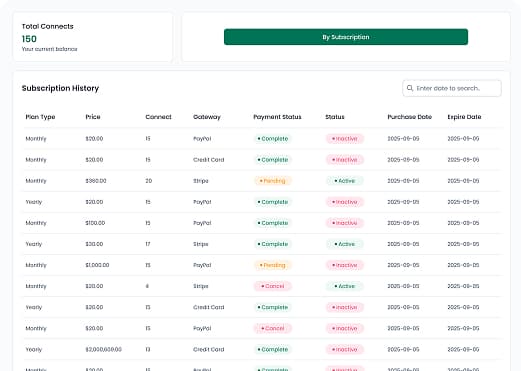This screenshot has height=371, width=521.
Task: Click the Complete badge in the $100.00 row
Action: [273, 223]
